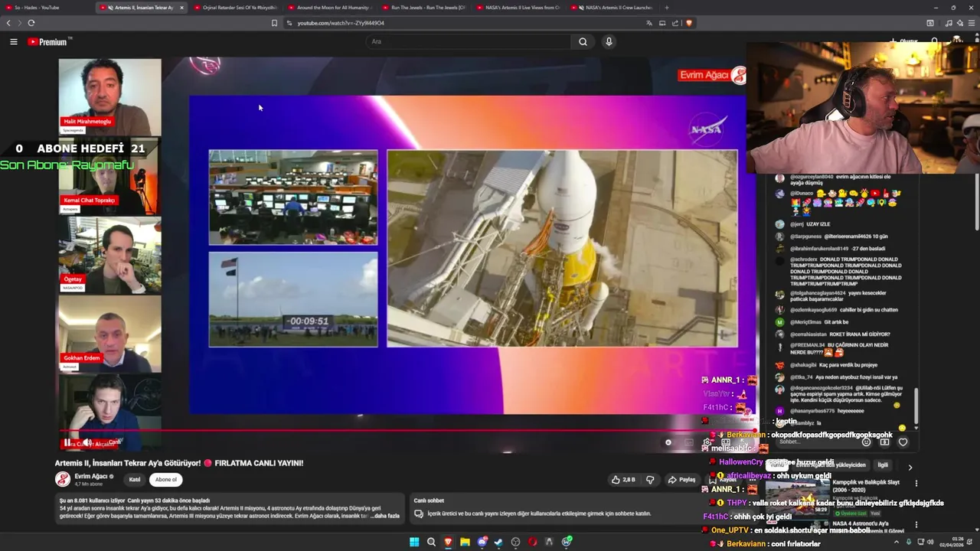Go back with browser back arrow
Screen dimensions: 980x551
[x=8, y=23]
